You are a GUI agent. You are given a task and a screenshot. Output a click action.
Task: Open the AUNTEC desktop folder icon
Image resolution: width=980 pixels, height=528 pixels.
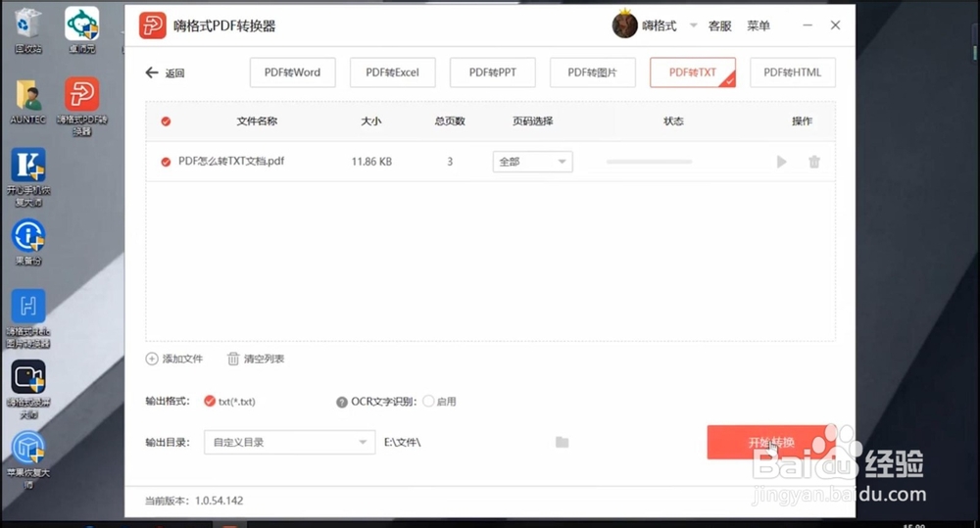[x=28, y=102]
